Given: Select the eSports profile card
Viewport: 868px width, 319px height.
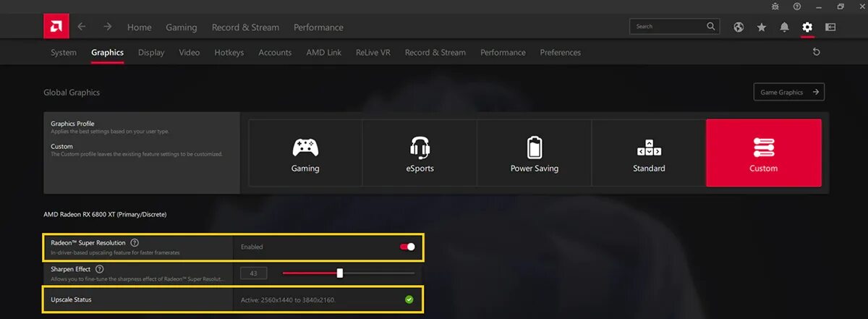Looking at the screenshot, I should (x=420, y=153).
